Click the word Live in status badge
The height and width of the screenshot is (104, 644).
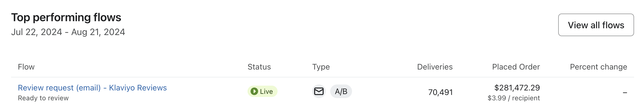click(266, 91)
